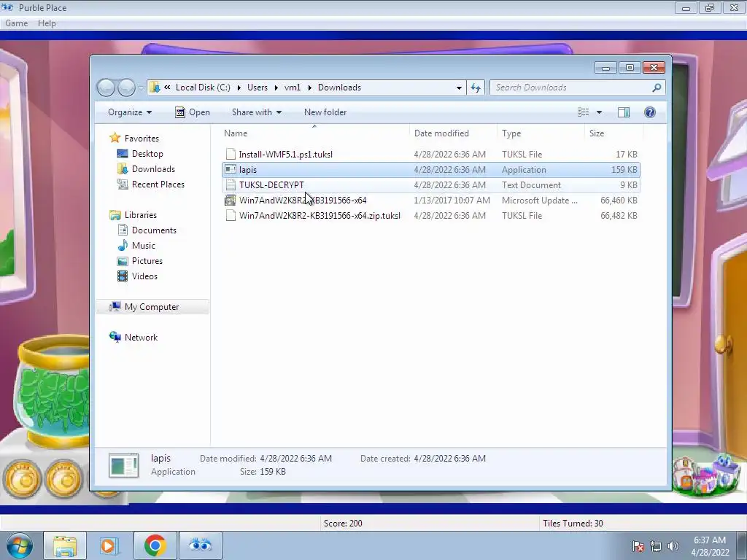The image size is (747, 560).
Task: Switch to Purble Place taskbar button
Action: click(x=200, y=545)
